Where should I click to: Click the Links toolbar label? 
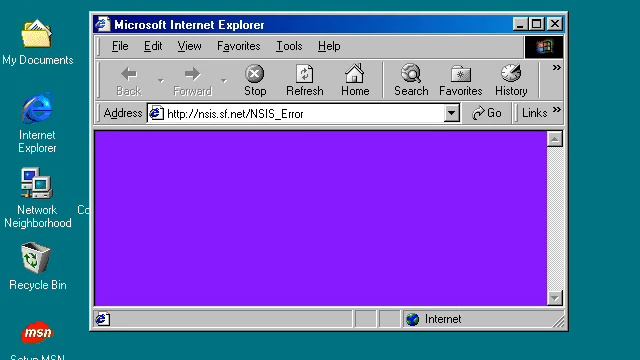tap(534, 113)
